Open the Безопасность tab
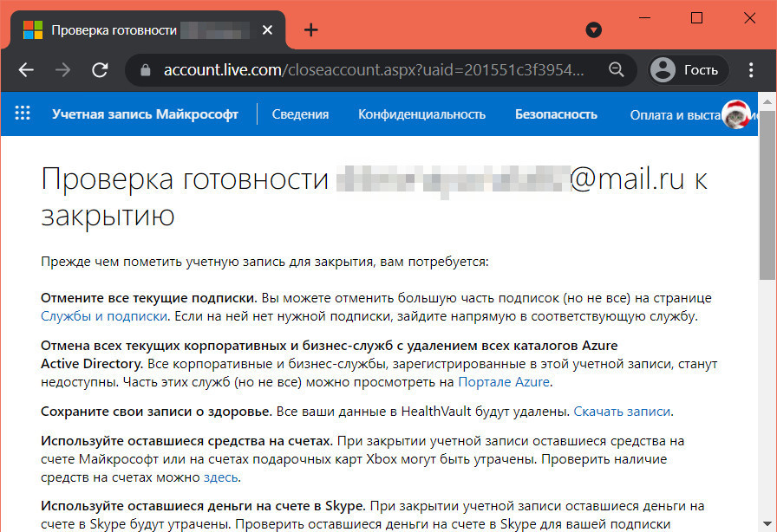The height and width of the screenshot is (532, 777). click(x=556, y=114)
